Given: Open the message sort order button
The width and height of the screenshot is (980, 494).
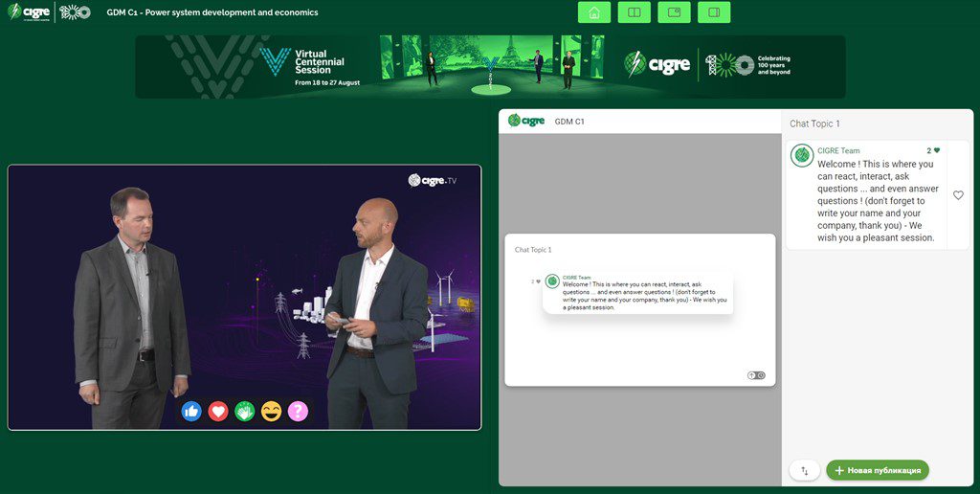Looking at the screenshot, I should coord(804,470).
